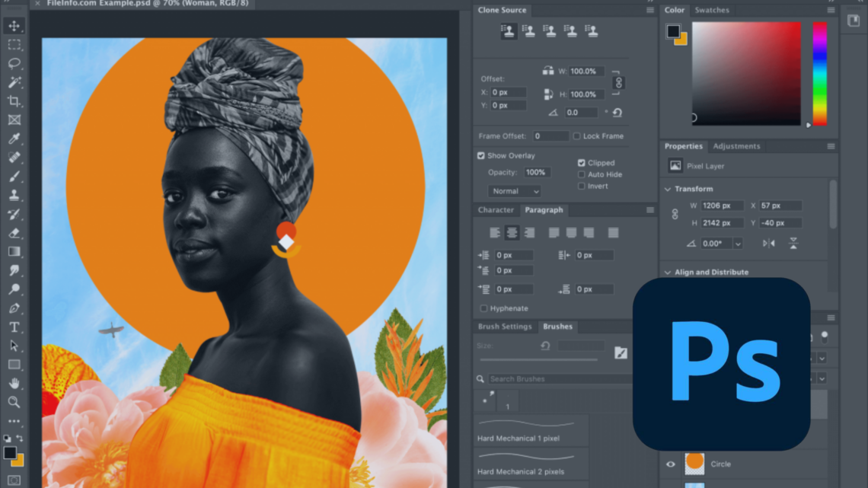
Task: Switch to the Character tab
Action: click(x=496, y=209)
